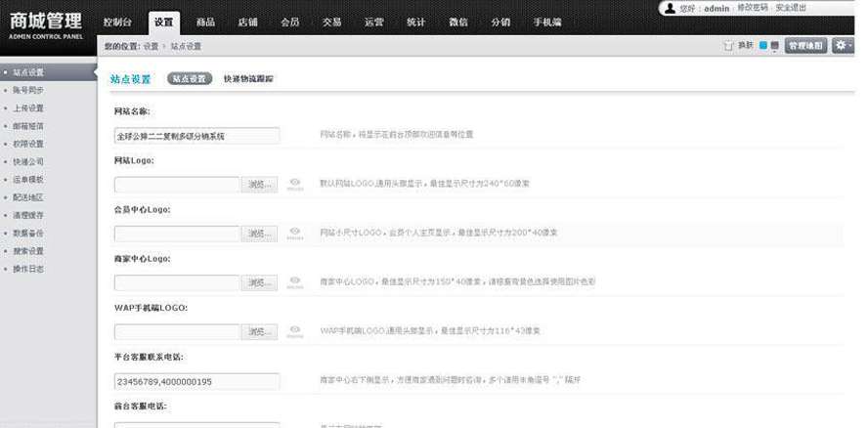Click the 站点设置 breadcrumb text
Image resolution: width=868 pixels, height=428 pixels.
click(186, 47)
